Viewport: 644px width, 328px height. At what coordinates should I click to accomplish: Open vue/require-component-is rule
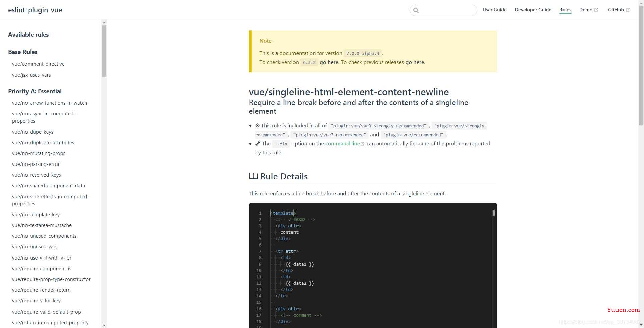pos(42,268)
